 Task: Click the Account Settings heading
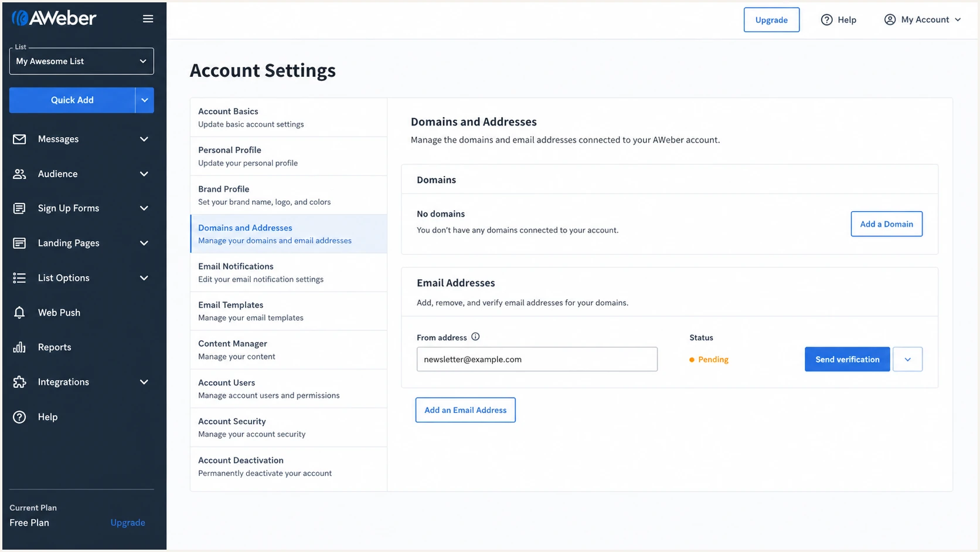click(x=263, y=70)
